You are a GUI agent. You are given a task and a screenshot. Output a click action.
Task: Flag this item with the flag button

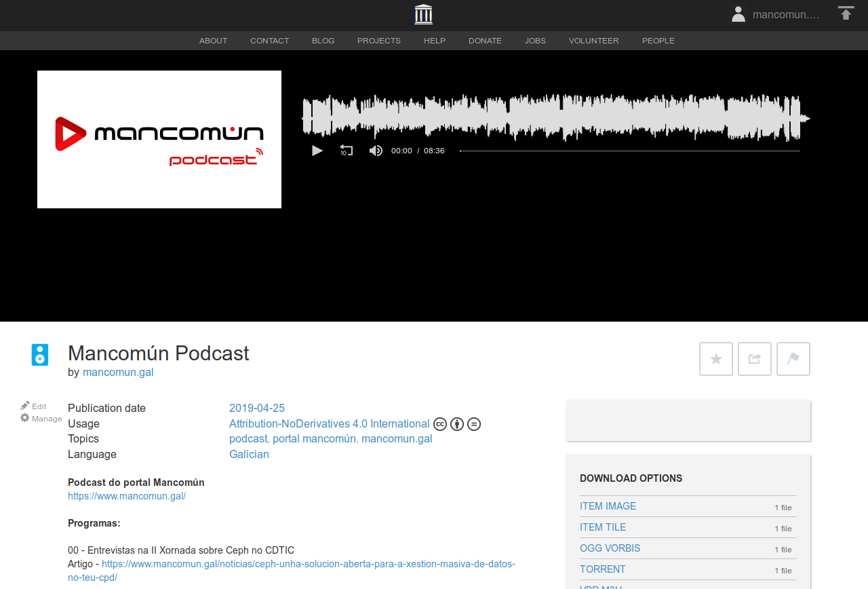click(x=793, y=359)
